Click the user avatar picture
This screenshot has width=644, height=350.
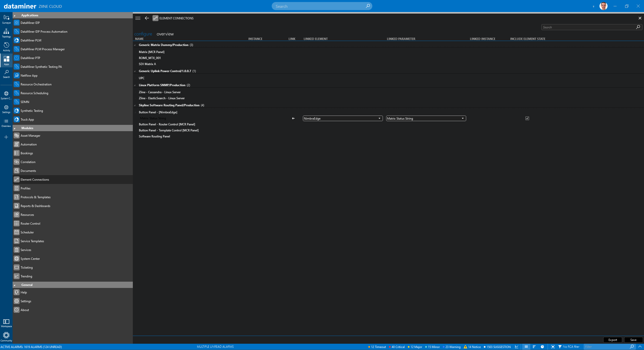[603, 6]
